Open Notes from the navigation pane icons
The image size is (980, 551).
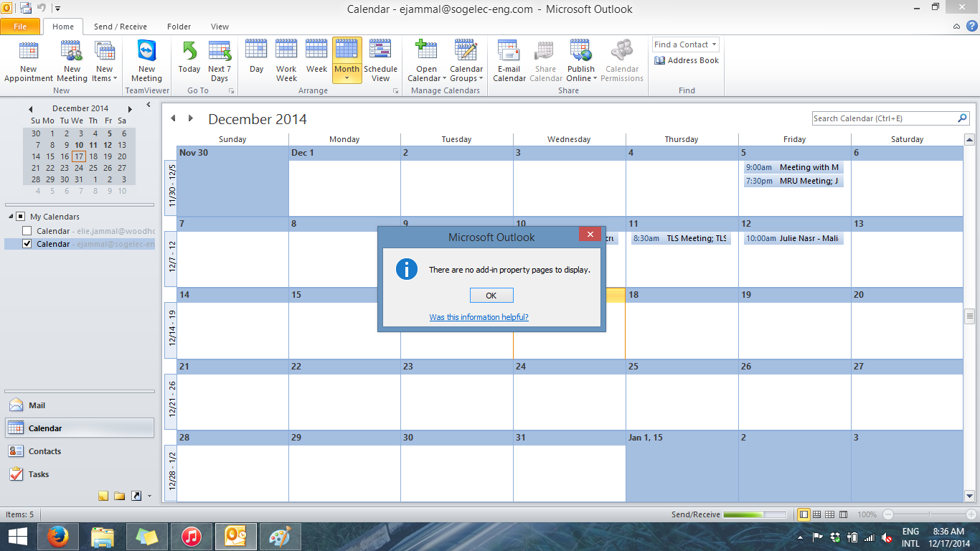103,496
